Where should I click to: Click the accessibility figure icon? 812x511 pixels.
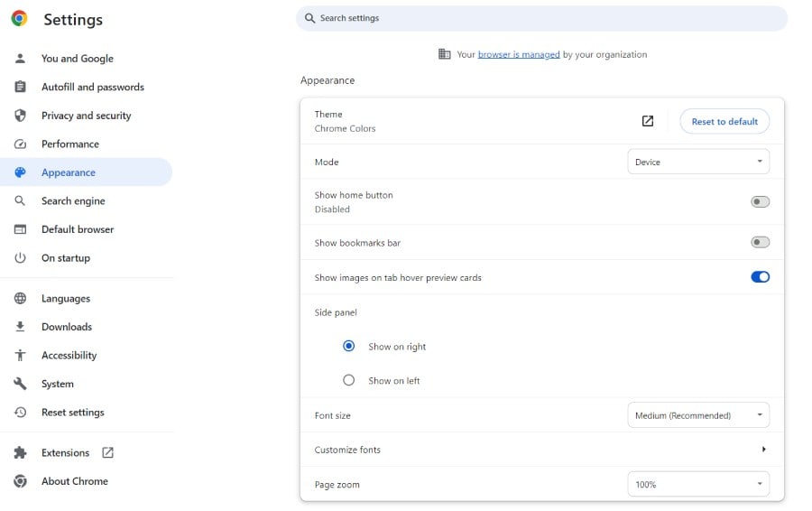(20, 355)
